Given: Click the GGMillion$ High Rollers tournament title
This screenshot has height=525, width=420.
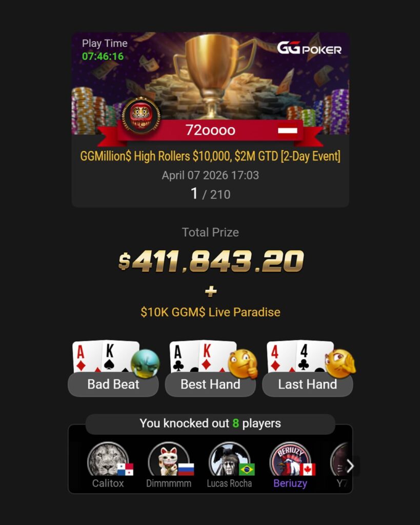Looking at the screenshot, I should pos(210,156).
